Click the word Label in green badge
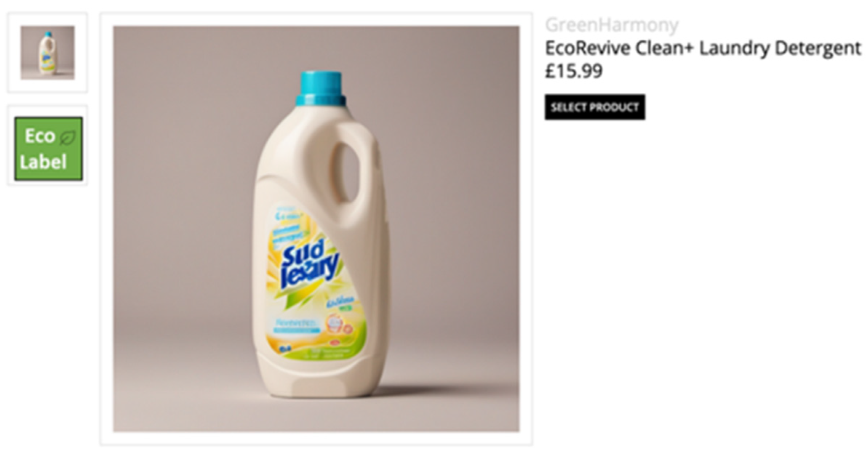 pos(43,162)
